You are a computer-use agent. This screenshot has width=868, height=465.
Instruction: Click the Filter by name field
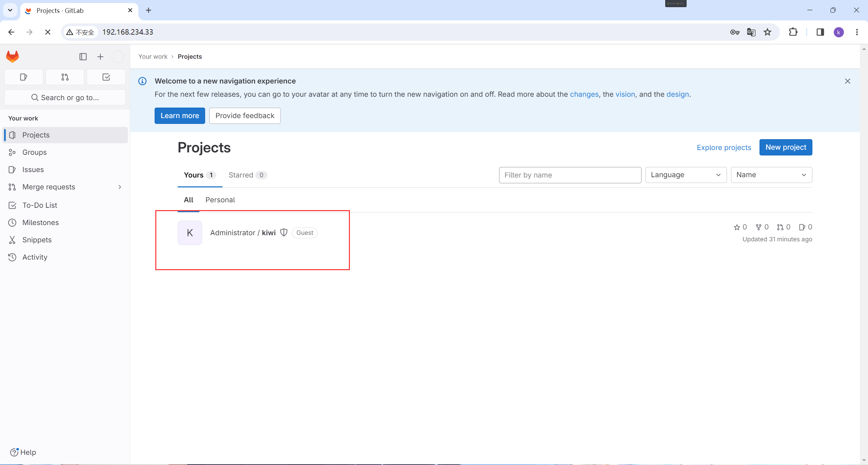(570, 175)
